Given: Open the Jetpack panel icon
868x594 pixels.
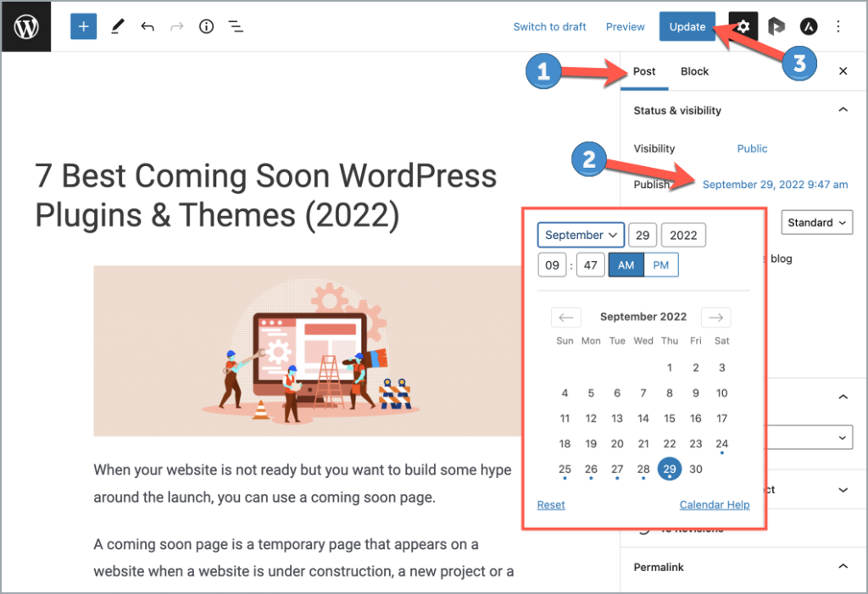Looking at the screenshot, I should 777,26.
